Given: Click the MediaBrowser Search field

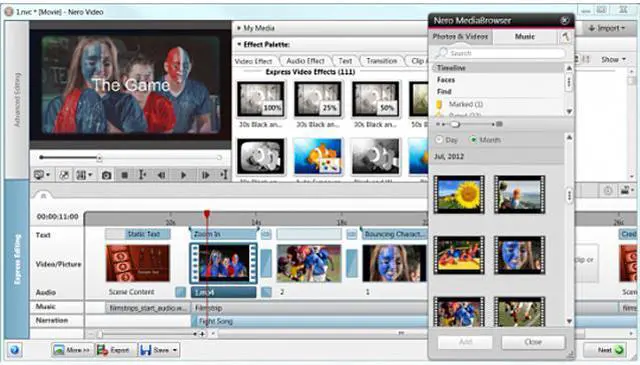Looking at the screenshot, I should click(x=501, y=53).
